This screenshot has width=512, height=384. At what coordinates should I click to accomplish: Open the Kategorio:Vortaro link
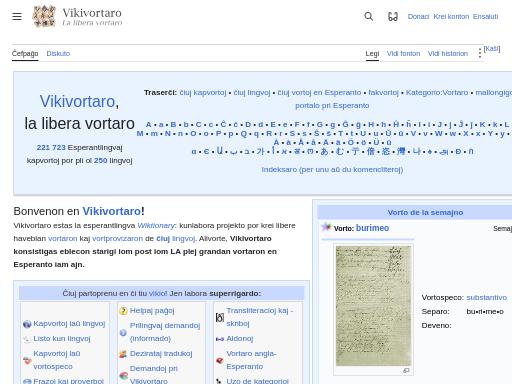click(437, 93)
